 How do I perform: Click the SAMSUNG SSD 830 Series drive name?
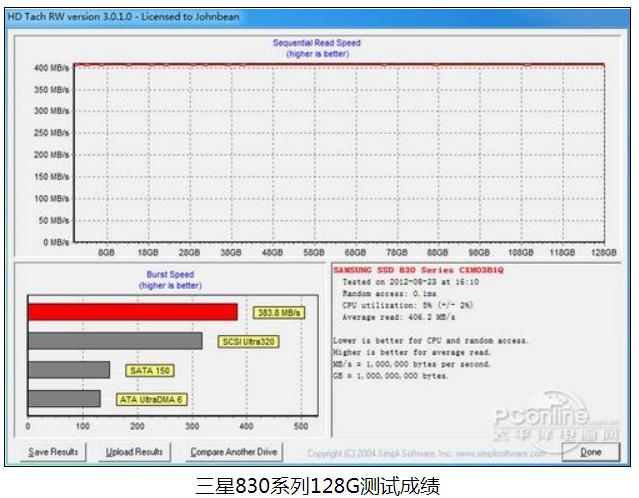coord(419,270)
